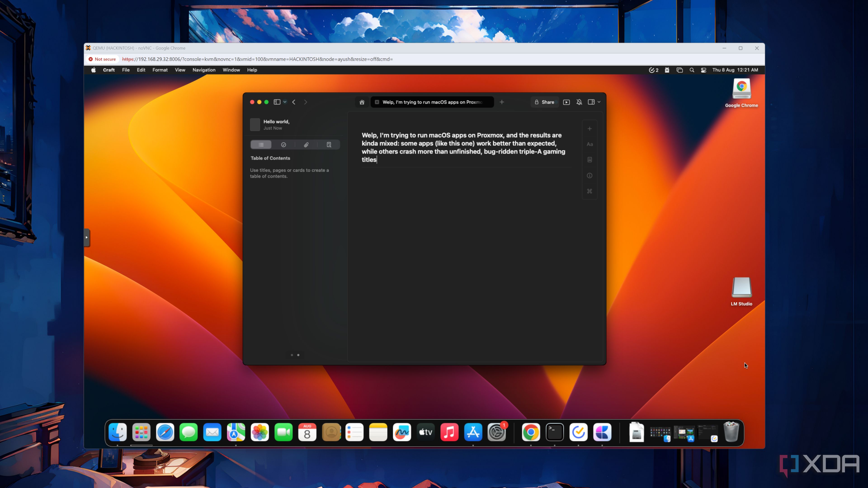Open the Google Chrome desktop disk icon
868x488 pixels.
pos(741,89)
